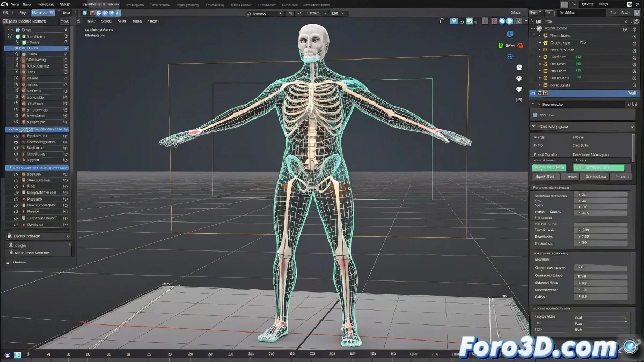Screen dimensions: 644x362
Task: Click the green icon on the Brm dtutes row
Action: point(18,36)
